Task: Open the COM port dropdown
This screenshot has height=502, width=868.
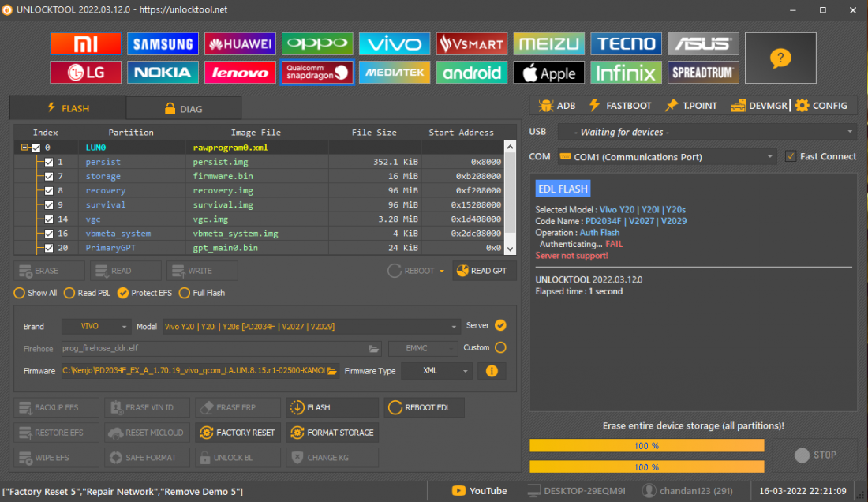Action: pos(667,157)
